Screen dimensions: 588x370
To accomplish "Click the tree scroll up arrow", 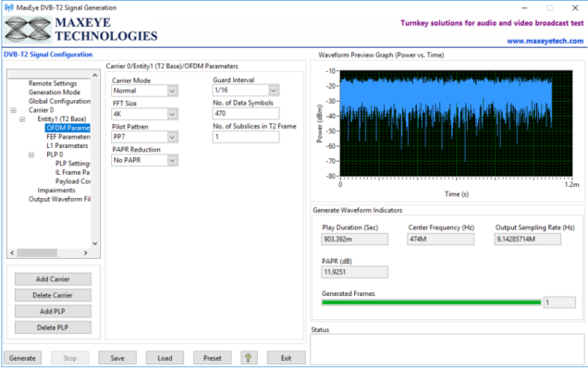I will [x=95, y=76].
